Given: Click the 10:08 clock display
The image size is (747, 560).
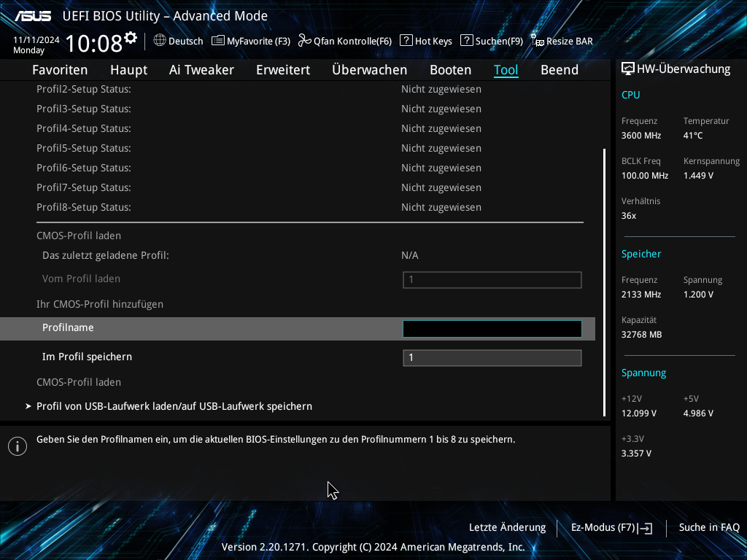Looking at the screenshot, I should pyautogui.click(x=94, y=44).
